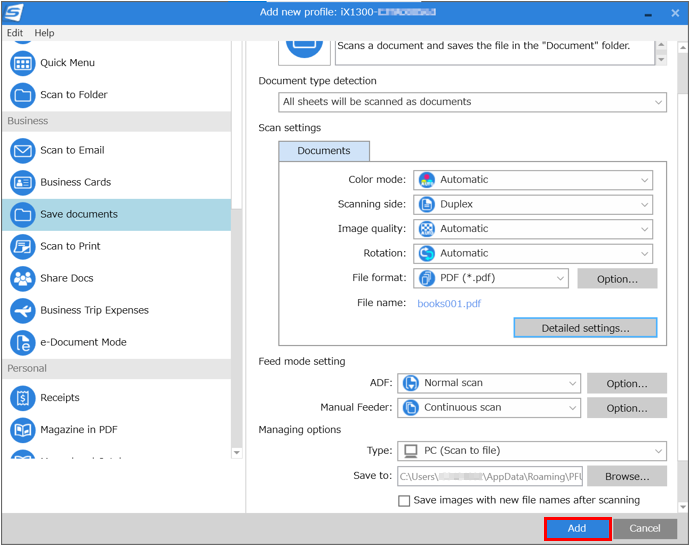Viewport: 690px width, 546px height.
Task: Click Option button for ADF
Action: click(627, 384)
